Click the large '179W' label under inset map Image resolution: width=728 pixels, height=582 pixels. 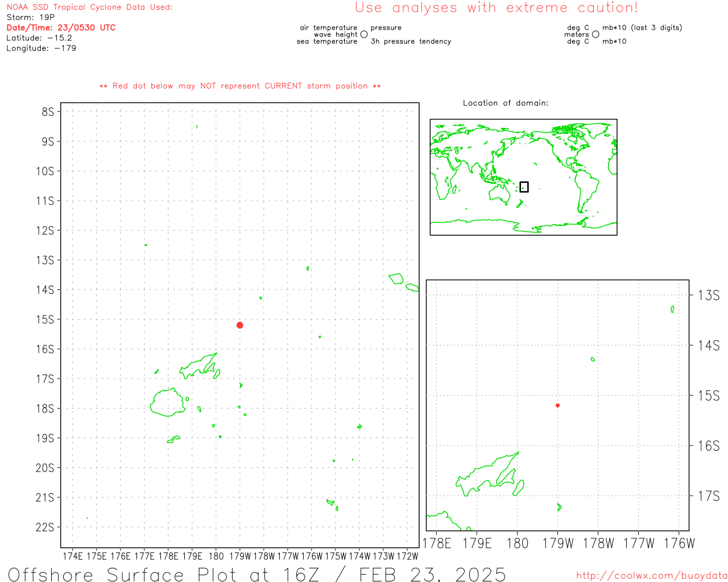[x=558, y=543]
